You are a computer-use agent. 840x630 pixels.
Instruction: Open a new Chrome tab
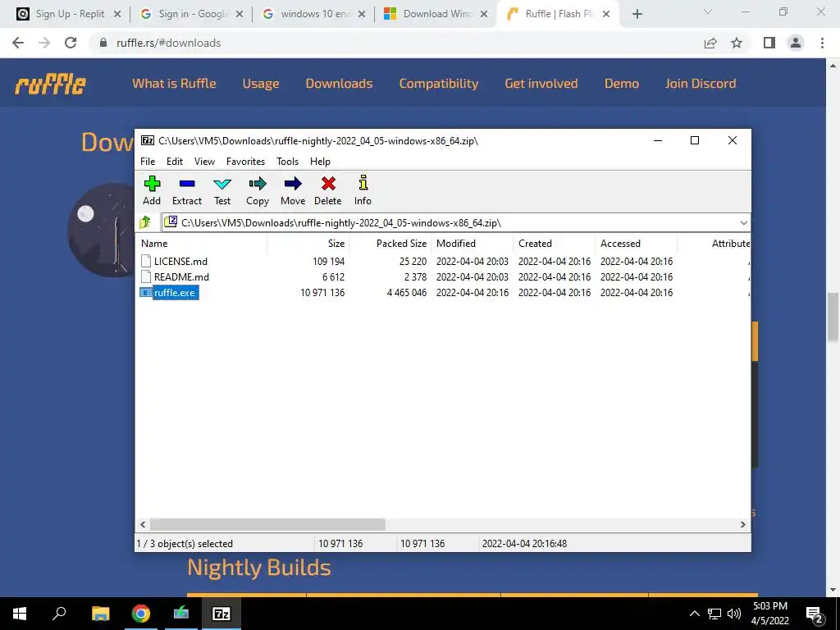637,14
